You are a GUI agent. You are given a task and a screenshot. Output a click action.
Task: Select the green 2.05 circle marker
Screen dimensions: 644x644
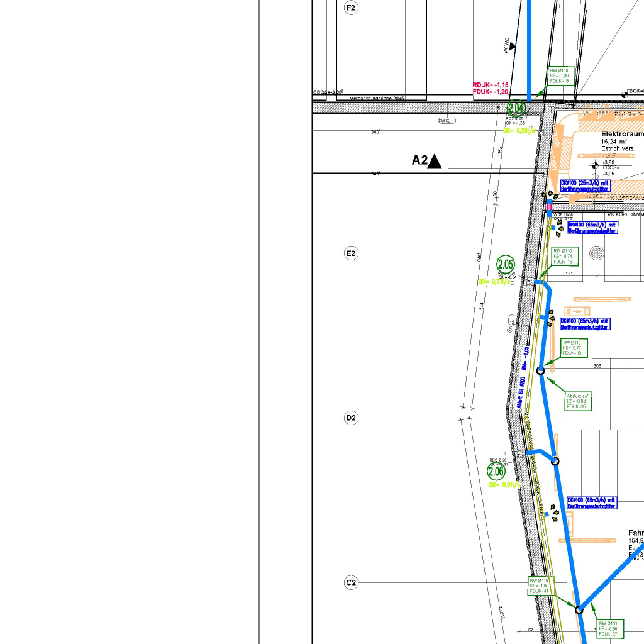coord(506,264)
